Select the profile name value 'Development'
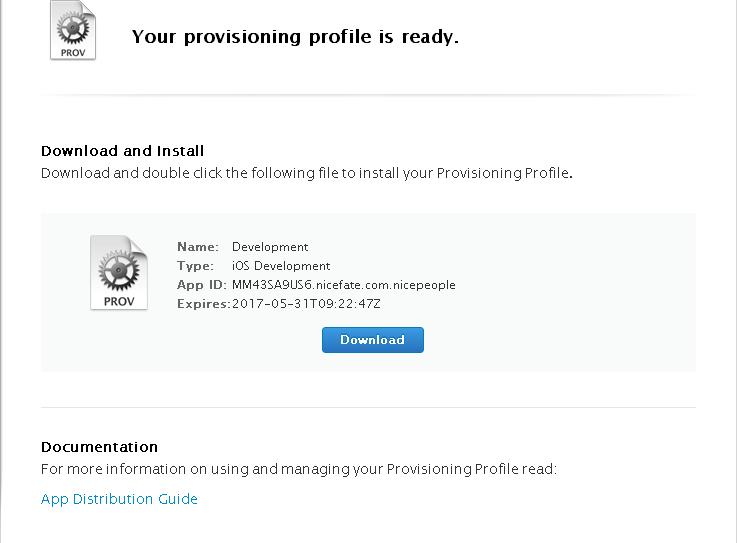 (270, 247)
